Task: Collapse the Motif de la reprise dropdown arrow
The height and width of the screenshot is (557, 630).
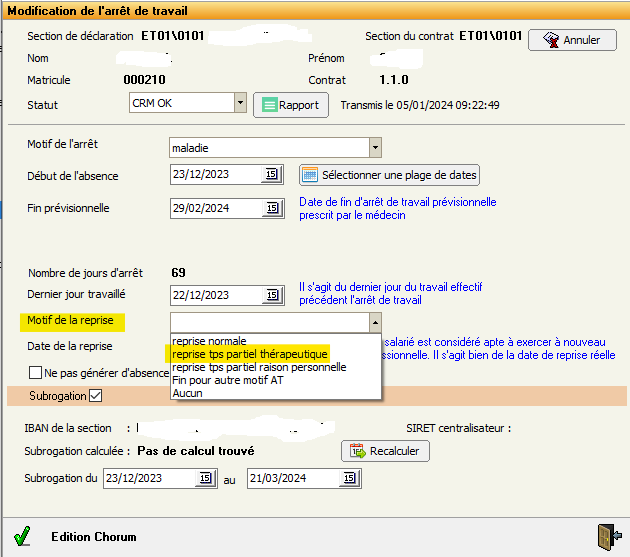Action: pos(375,322)
